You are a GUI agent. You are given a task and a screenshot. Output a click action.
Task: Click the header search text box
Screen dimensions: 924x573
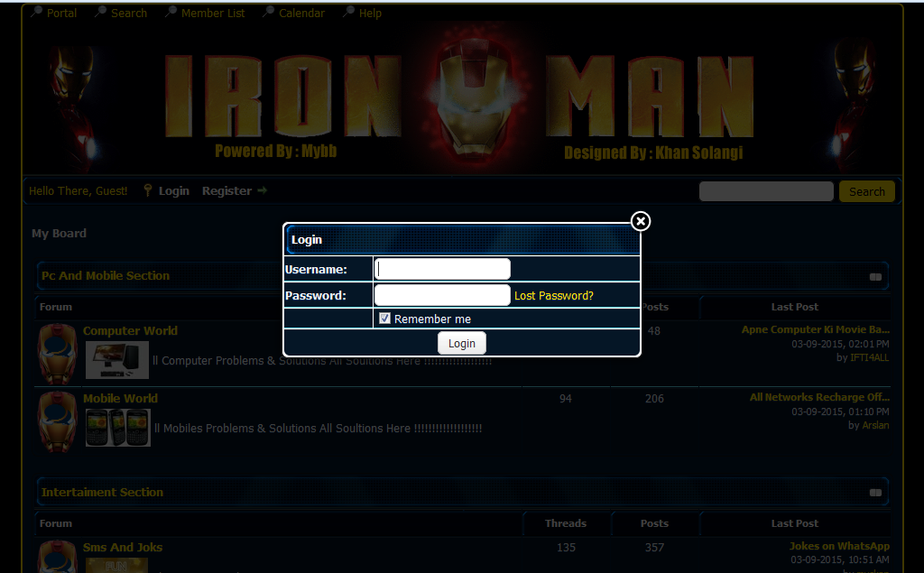tap(766, 191)
